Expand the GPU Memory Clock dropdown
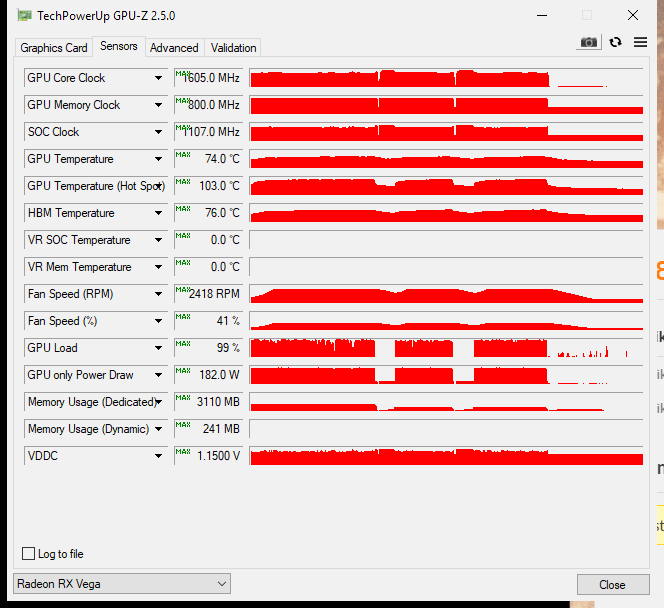664x608 pixels. (158, 105)
